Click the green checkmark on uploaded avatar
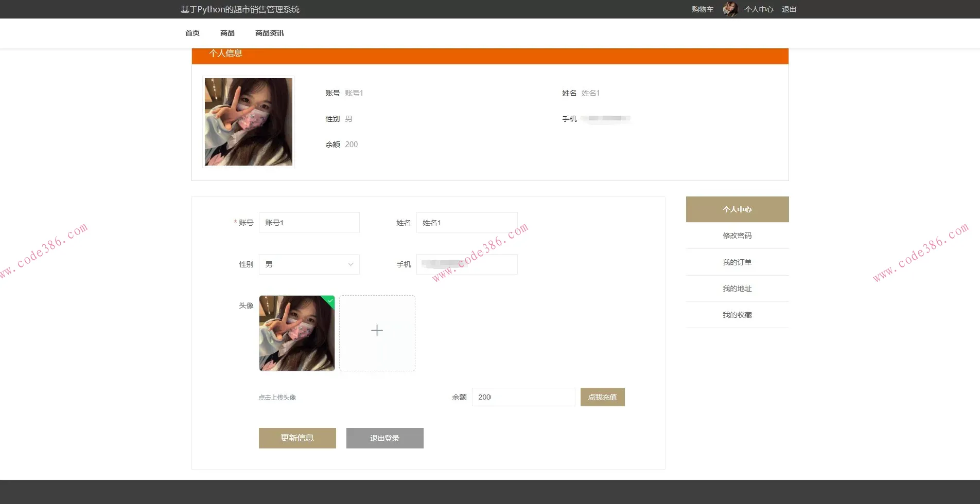The height and width of the screenshot is (504, 980). (330, 300)
